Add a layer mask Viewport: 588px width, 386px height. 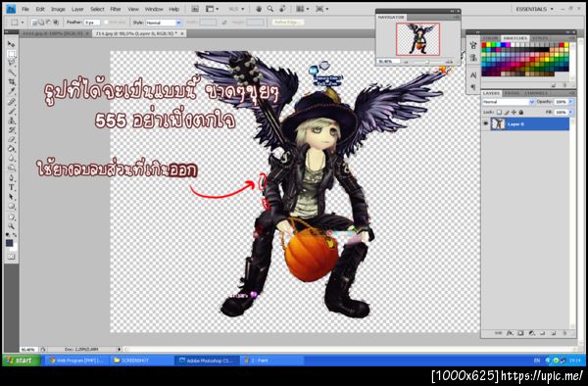coord(520,333)
